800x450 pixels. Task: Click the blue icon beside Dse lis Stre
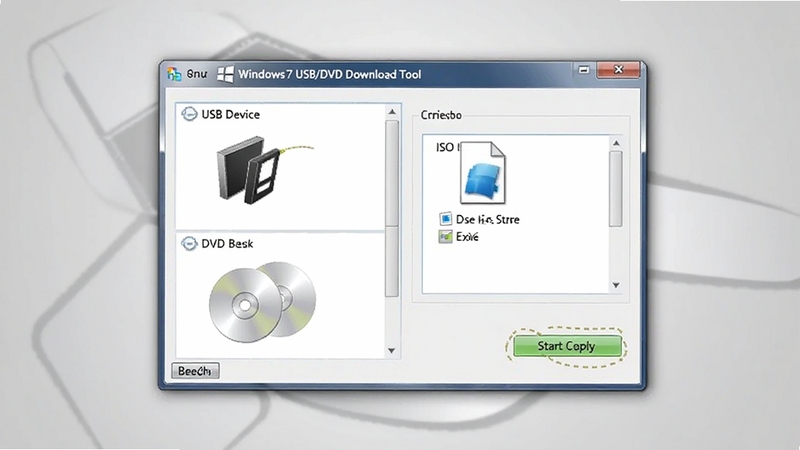tap(445, 219)
